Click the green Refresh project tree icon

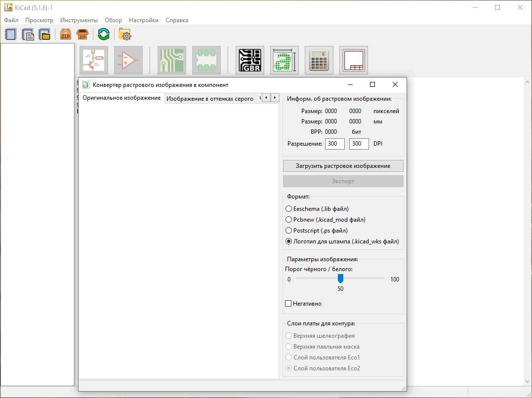click(x=103, y=34)
